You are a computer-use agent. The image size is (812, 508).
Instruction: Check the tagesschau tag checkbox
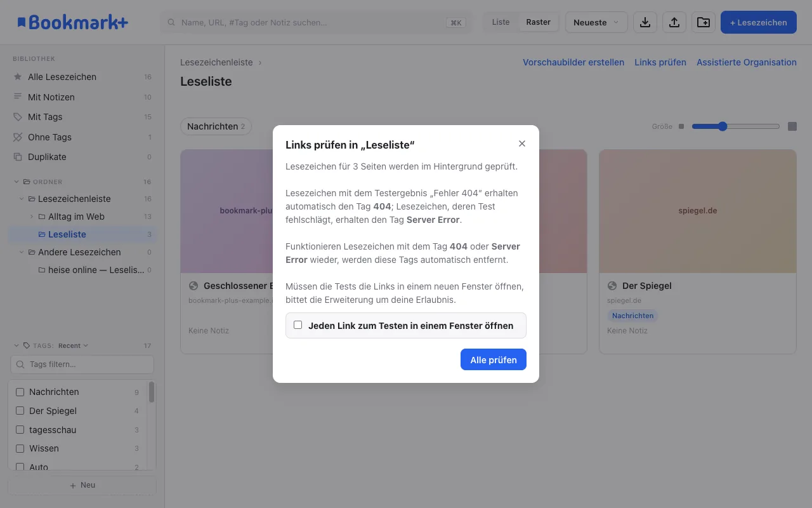pos(20,430)
